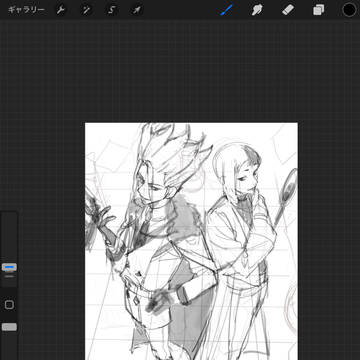Select the Eraser tool
The image size is (360, 360).
tap(288, 10)
